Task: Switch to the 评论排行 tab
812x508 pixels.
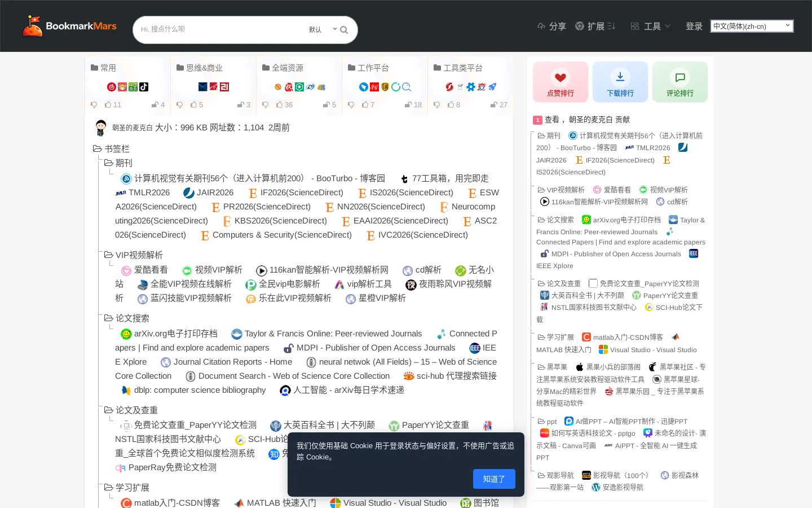Action: [680, 82]
